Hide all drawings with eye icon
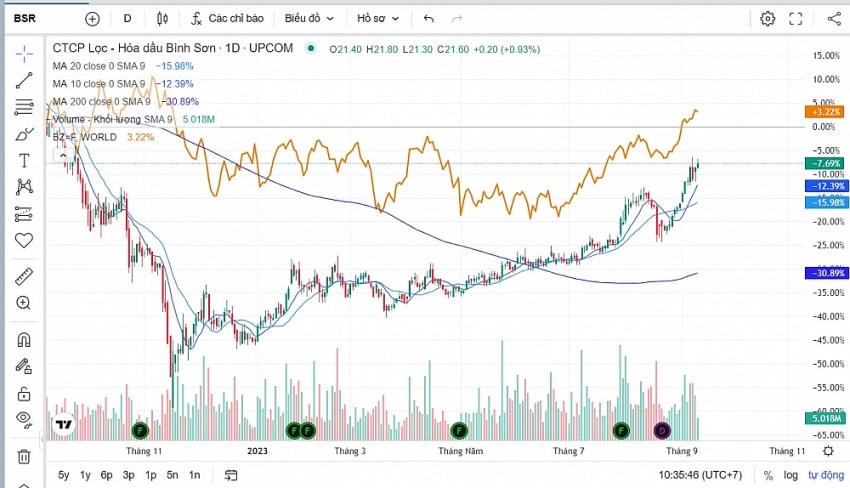The image size is (850, 488). 24,418
